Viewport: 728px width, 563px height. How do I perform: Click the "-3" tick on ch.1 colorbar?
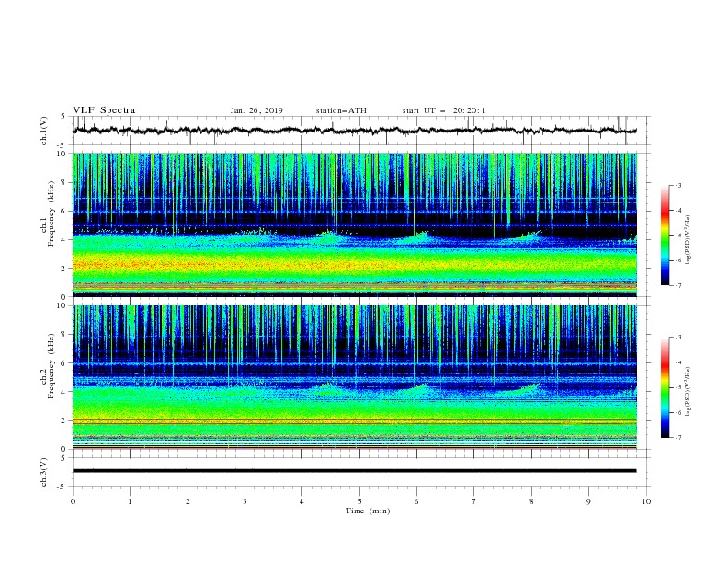677,185
